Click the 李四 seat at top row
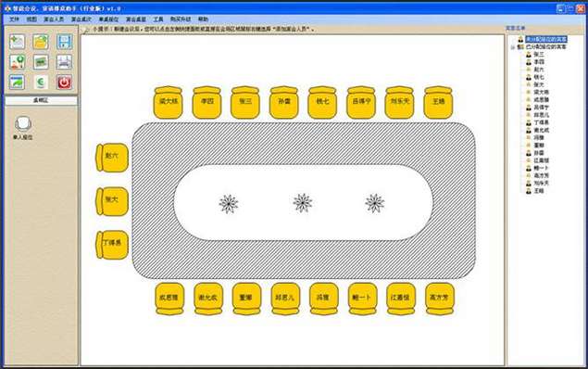 pos(206,102)
